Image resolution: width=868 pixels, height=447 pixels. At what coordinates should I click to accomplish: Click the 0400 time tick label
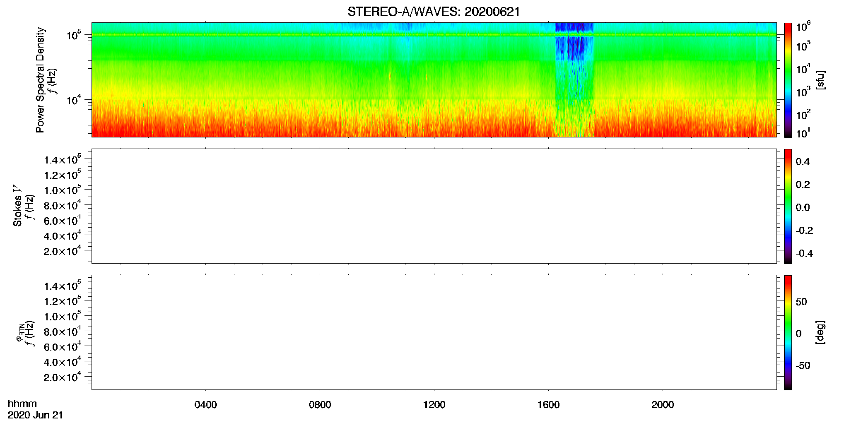click(206, 405)
